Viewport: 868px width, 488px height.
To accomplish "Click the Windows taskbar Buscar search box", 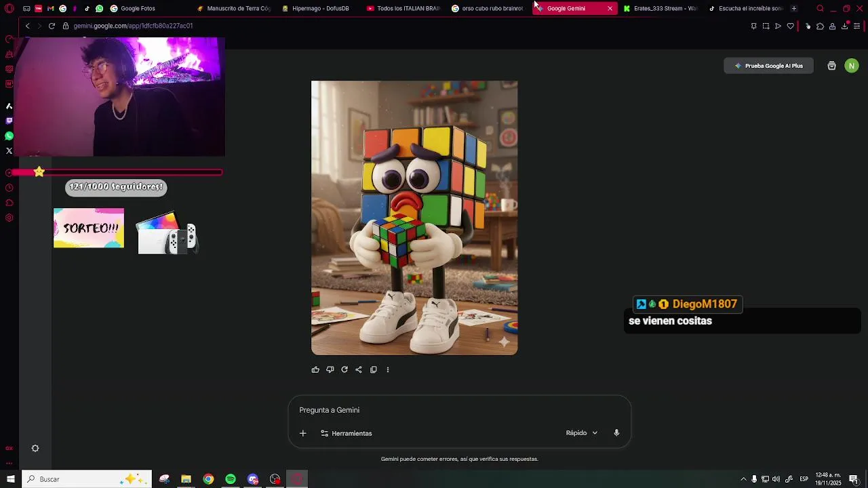I will 86,479.
